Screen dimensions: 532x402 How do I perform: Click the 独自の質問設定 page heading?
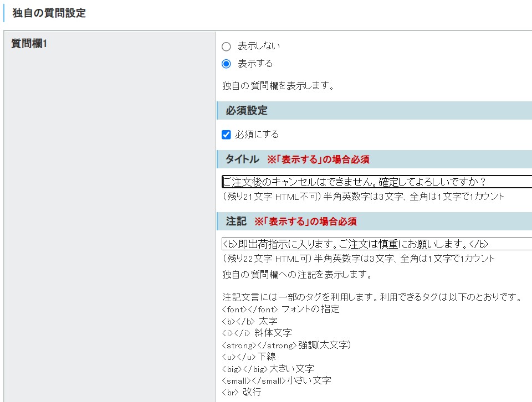coord(49,13)
